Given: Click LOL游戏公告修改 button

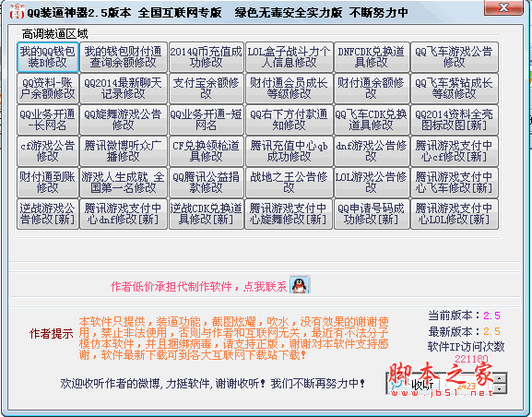Looking at the screenshot, I should [372, 183].
